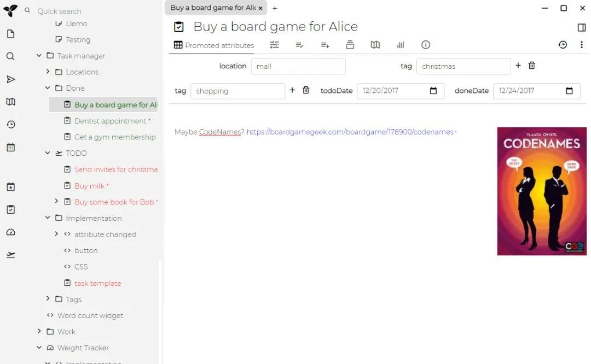Click the TODO list icon in sidebar
This screenshot has height=364, width=591.
10,255
